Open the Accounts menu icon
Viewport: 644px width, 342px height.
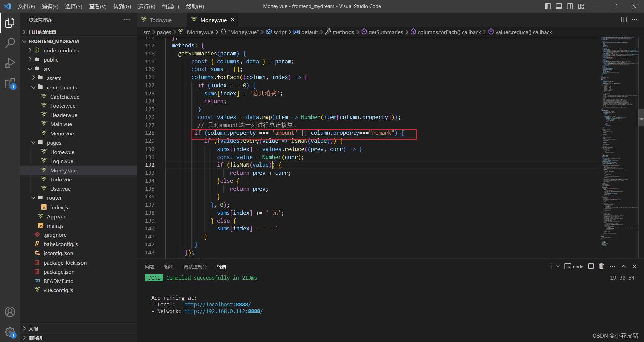(x=10, y=312)
